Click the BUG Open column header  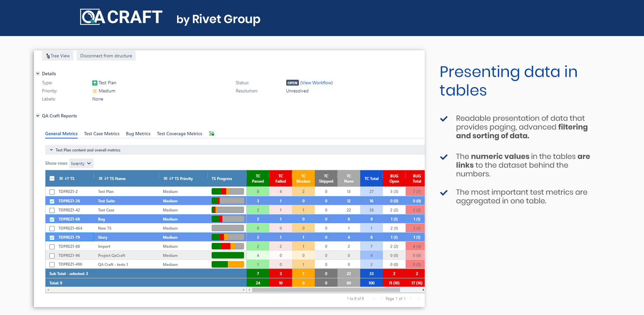click(394, 178)
